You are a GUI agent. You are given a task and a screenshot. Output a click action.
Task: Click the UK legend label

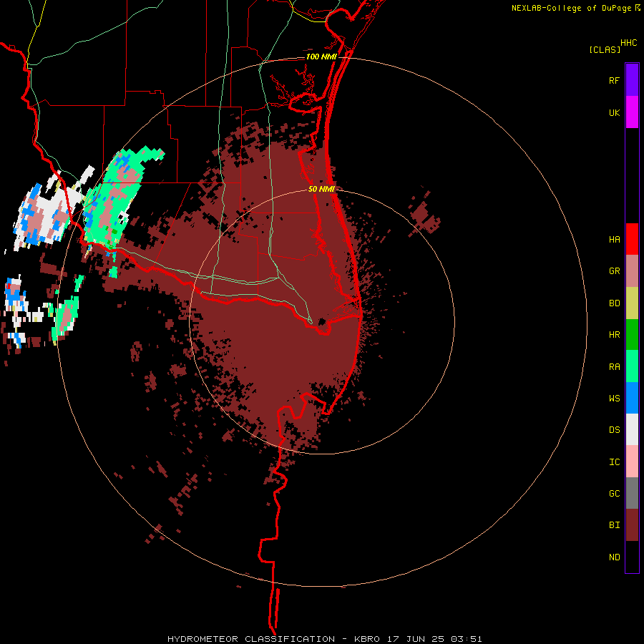coord(614,112)
